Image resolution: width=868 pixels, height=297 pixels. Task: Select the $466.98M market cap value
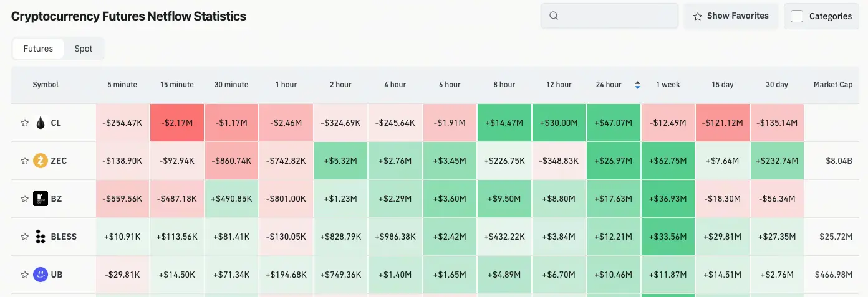point(834,275)
